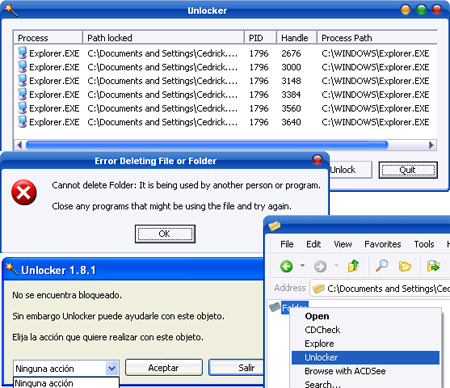Select Explorer.EXE row with handle 3148
This screenshot has width=450, height=388.
[225, 81]
